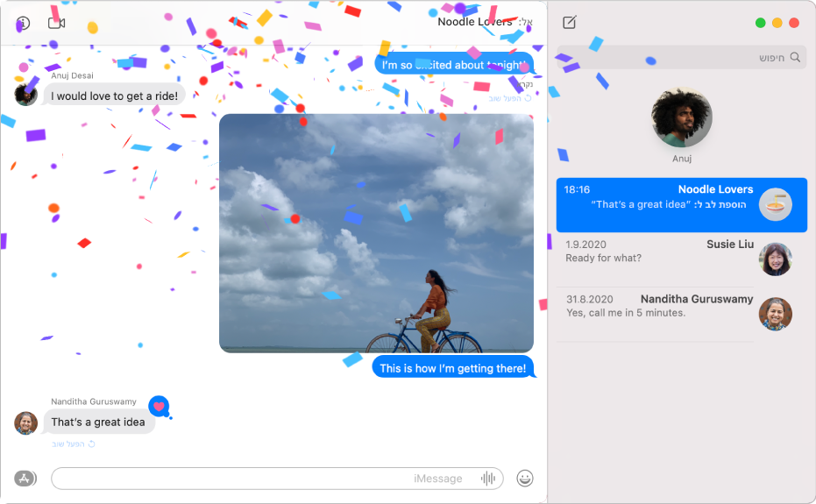Click Susie Liu's avatar in the list
Viewport: 816px width, 504px height.
[x=776, y=259]
